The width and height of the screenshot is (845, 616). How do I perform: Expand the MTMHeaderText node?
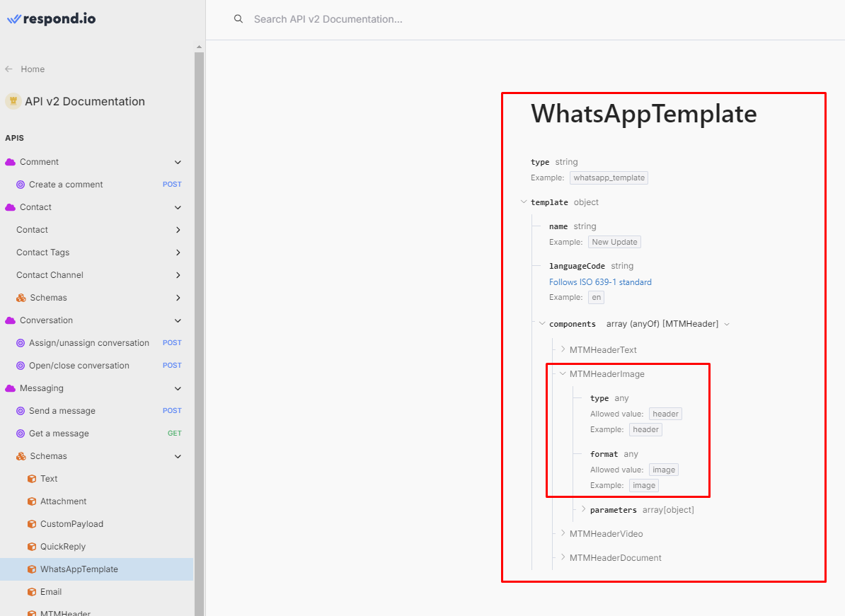click(x=563, y=349)
